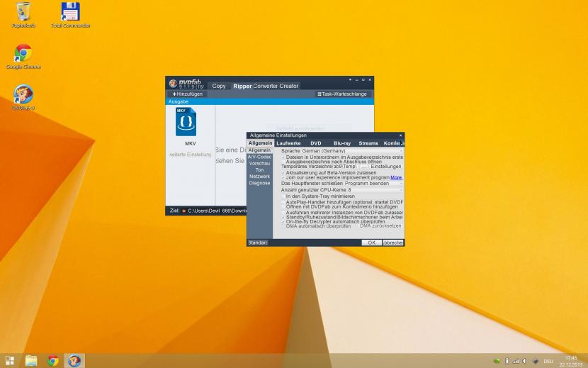The image size is (588, 368).
Task: Click the Hinzufügen button
Action: click(187, 94)
